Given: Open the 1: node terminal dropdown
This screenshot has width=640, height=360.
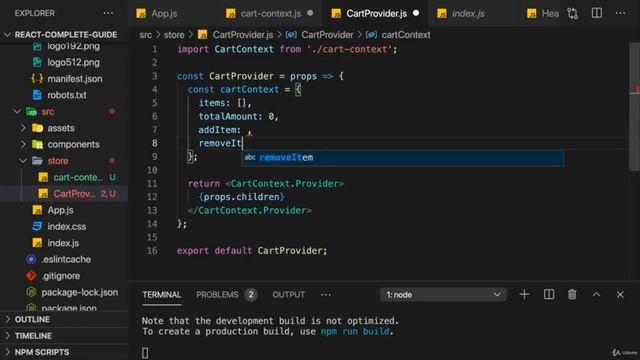Looking at the screenshot, I should [x=443, y=295].
